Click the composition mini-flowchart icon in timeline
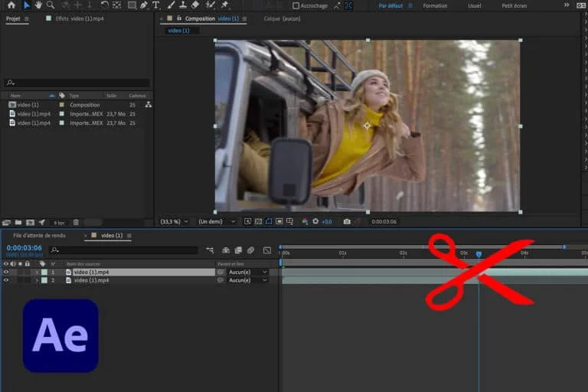This screenshot has width=588, height=392. pos(210,250)
